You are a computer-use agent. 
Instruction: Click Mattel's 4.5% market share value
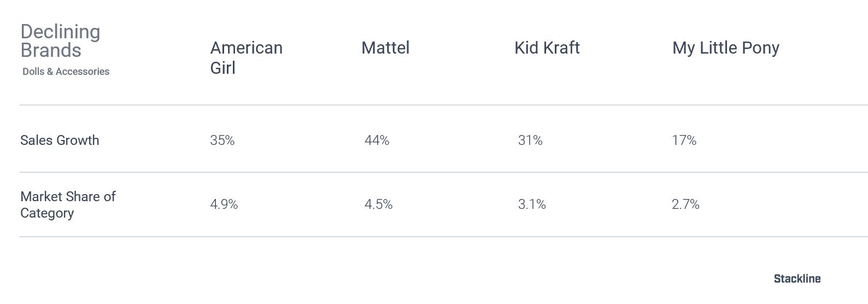pos(379,204)
